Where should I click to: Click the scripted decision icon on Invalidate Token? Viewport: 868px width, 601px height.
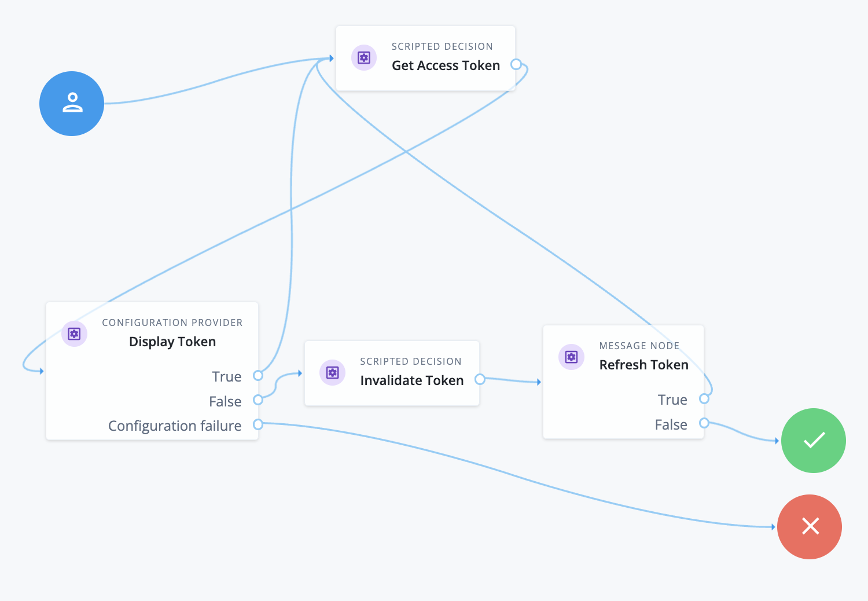pyautogui.click(x=332, y=373)
